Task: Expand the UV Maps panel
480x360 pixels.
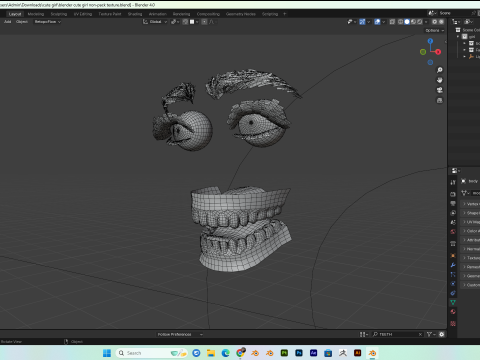Action: tap(471, 222)
